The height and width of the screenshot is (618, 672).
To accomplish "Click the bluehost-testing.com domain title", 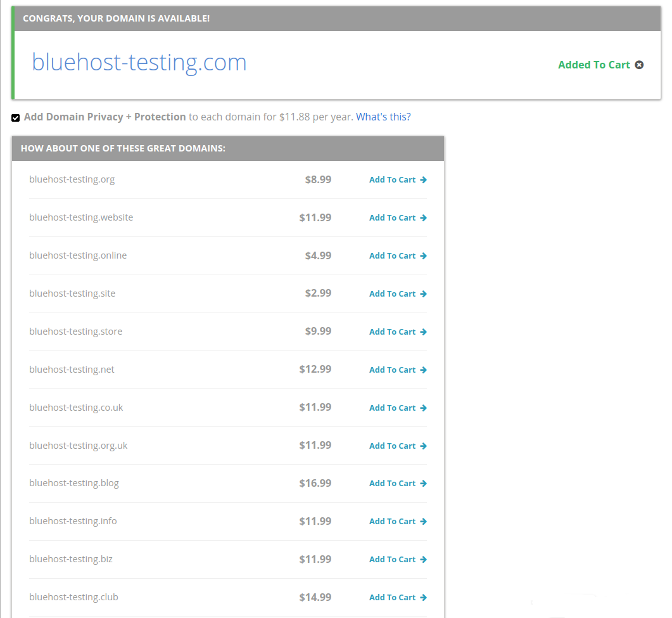I will [139, 63].
